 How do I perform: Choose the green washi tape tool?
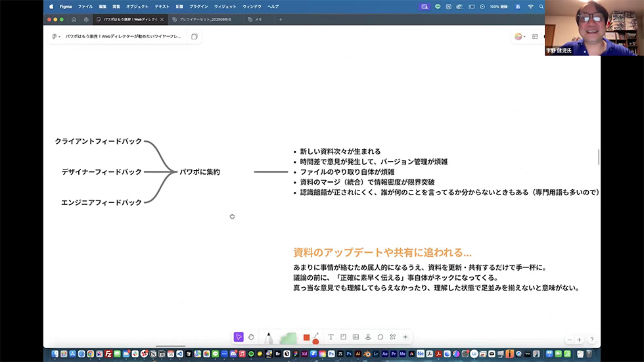[x=288, y=338]
